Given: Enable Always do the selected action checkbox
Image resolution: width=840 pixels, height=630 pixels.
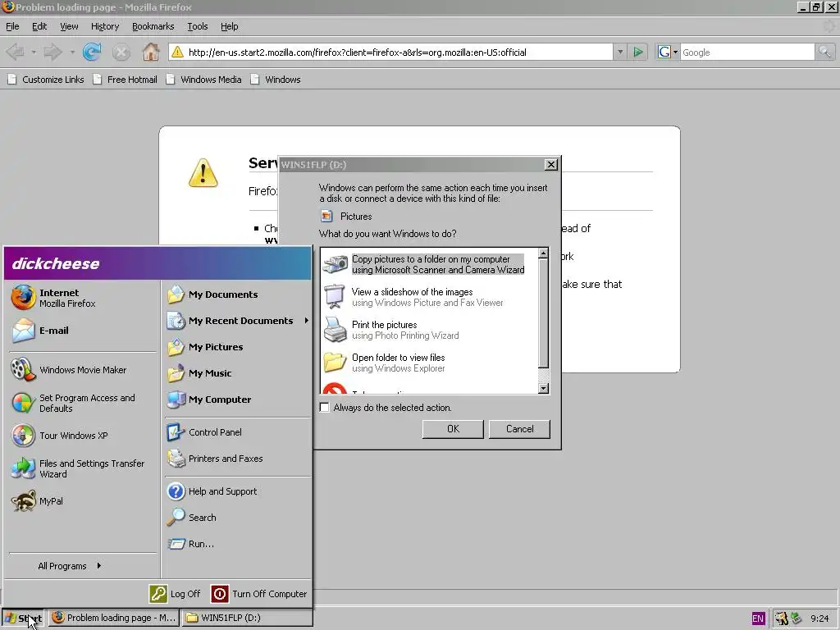Looking at the screenshot, I should [x=324, y=407].
